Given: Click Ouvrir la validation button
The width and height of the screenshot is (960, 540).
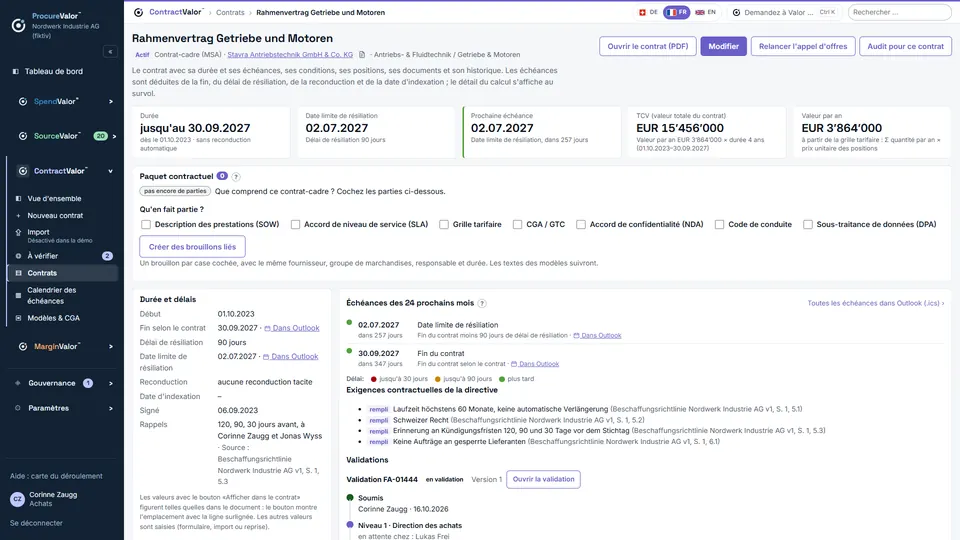Looking at the screenshot, I should tap(543, 479).
